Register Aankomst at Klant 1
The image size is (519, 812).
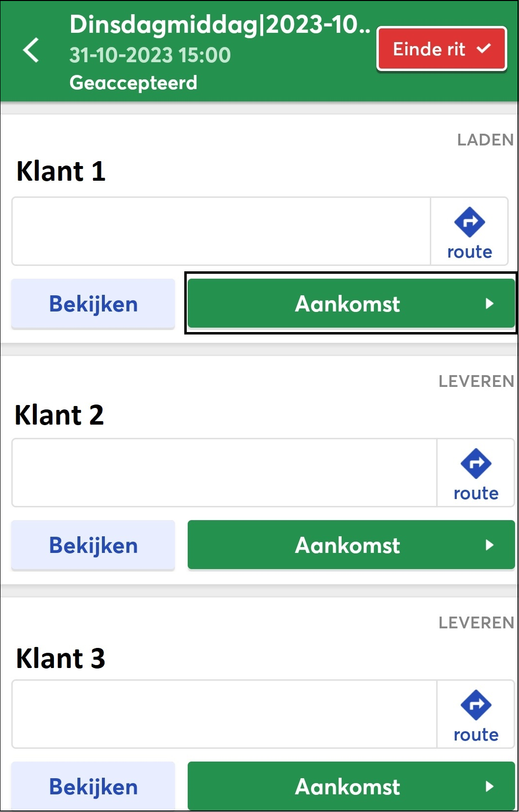point(351,304)
